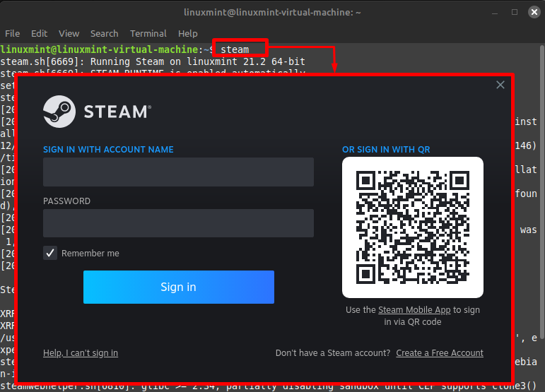
Task: Open the File menu
Action: (x=12, y=33)
